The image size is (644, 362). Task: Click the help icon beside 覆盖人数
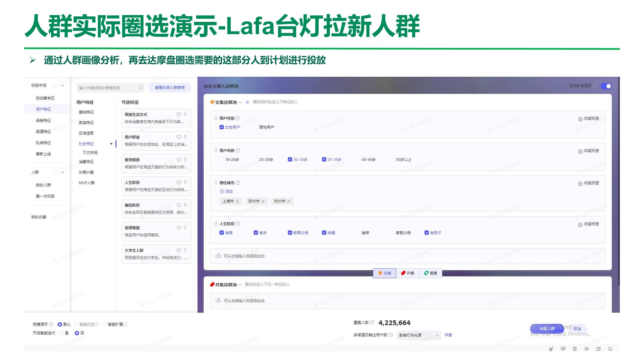pyautogui.click(x=372, y=322)
